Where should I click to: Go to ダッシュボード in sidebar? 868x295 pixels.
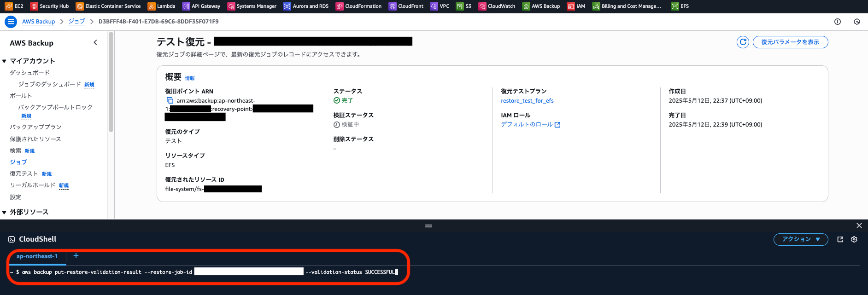(x=30, y=73)
